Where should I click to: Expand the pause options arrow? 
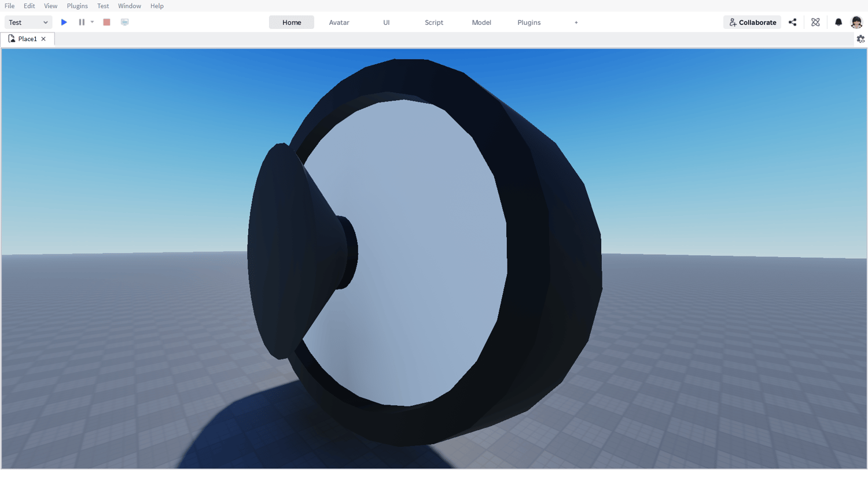click(x=92, y=22)
